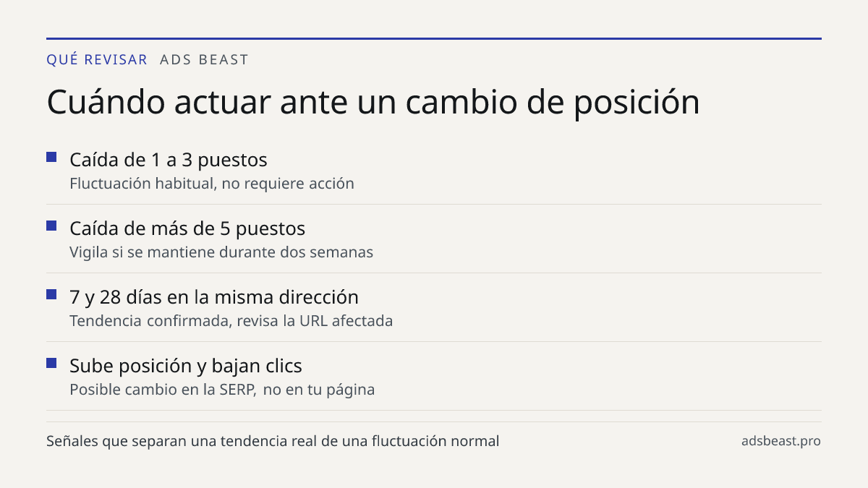Select the ADS BEAST label
868x488 pixels.
204,60
